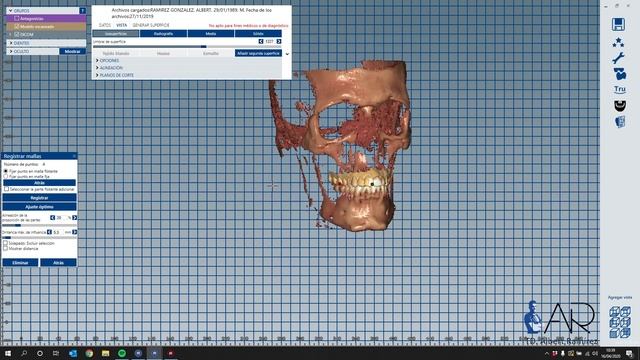
Task: Click the volume icon in system tray
Action: click(x=596, y=353)
